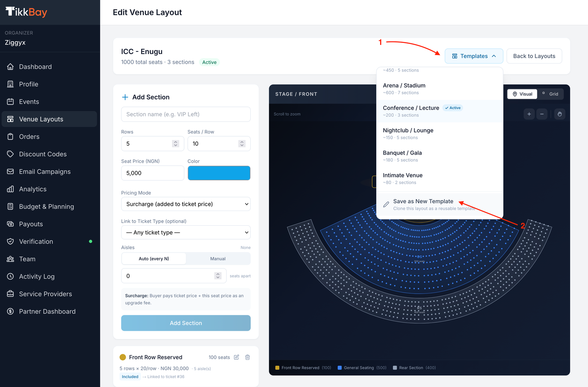The image size is (588, 387).
Task: Click the Add Section button
Action: [186, 323]
